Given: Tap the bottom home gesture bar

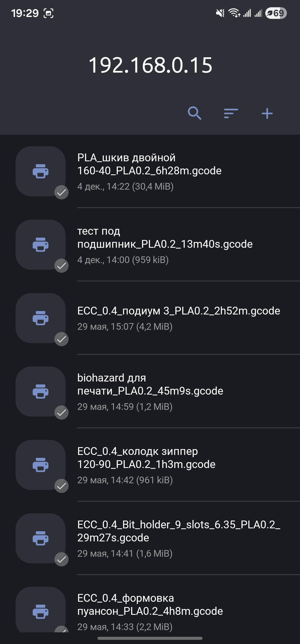Looking at the screenshot, I should pyautogui.click(x=150, y=638).
